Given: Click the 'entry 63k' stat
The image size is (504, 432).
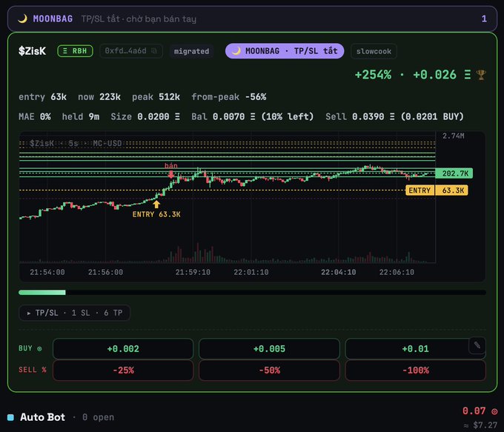Looking at the screenshot, I should tap(42, 97).
